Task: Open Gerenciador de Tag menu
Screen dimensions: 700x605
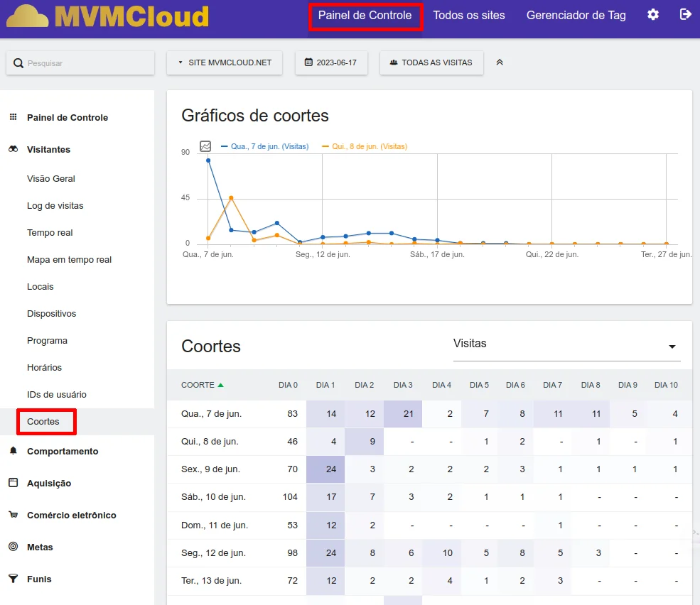Action: pyautogui.click(x=576, y=16)
